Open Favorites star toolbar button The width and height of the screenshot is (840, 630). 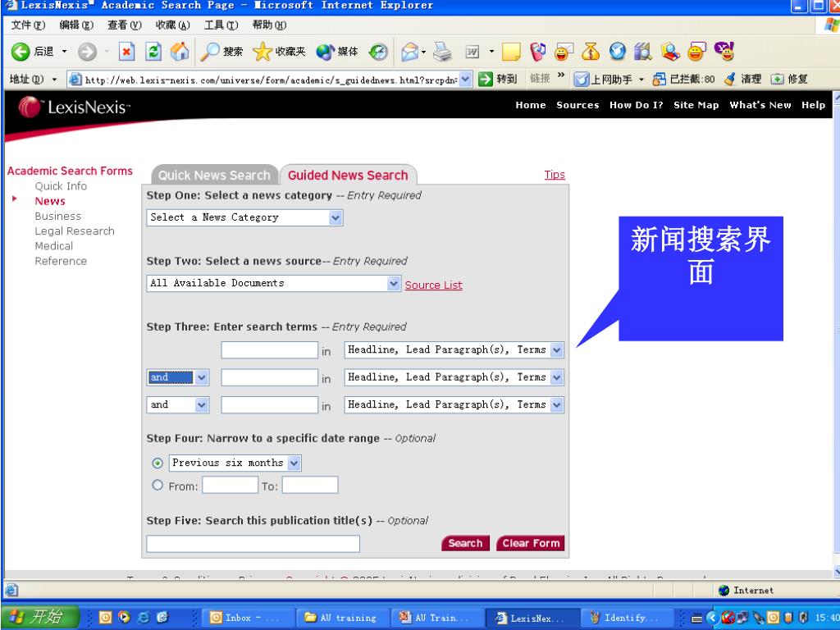(x=279, y=52)
